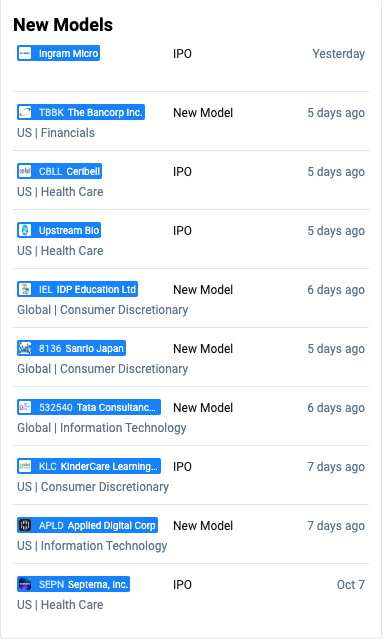Viewport: 383px width, 639px height.
Task: Open the CBLL Ceribell IPO model
Action: point(59,172)
